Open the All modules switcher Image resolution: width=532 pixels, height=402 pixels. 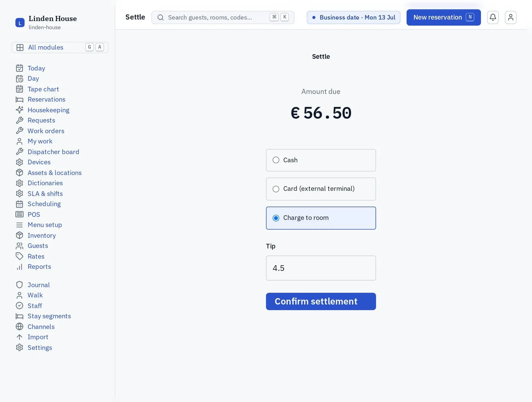(x=60, y=47)
